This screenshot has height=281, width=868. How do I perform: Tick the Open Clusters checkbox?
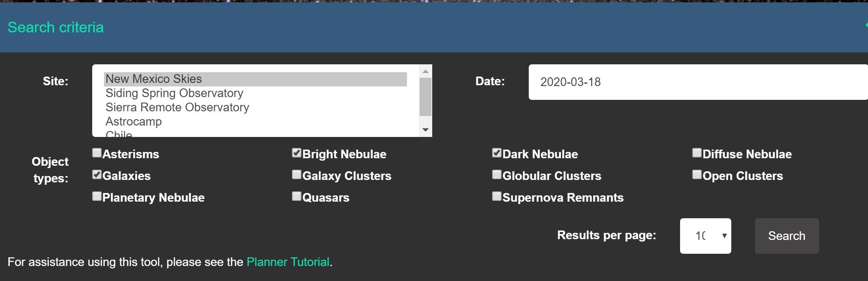(x=697, y=175)
